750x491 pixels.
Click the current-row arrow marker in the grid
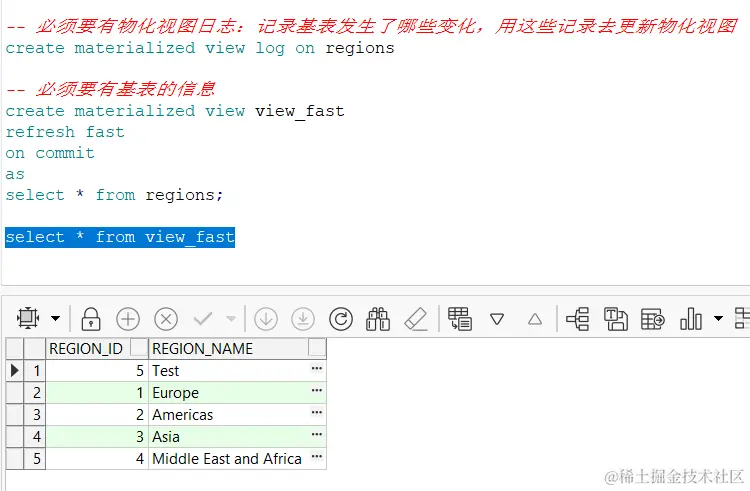click(15, 371)
